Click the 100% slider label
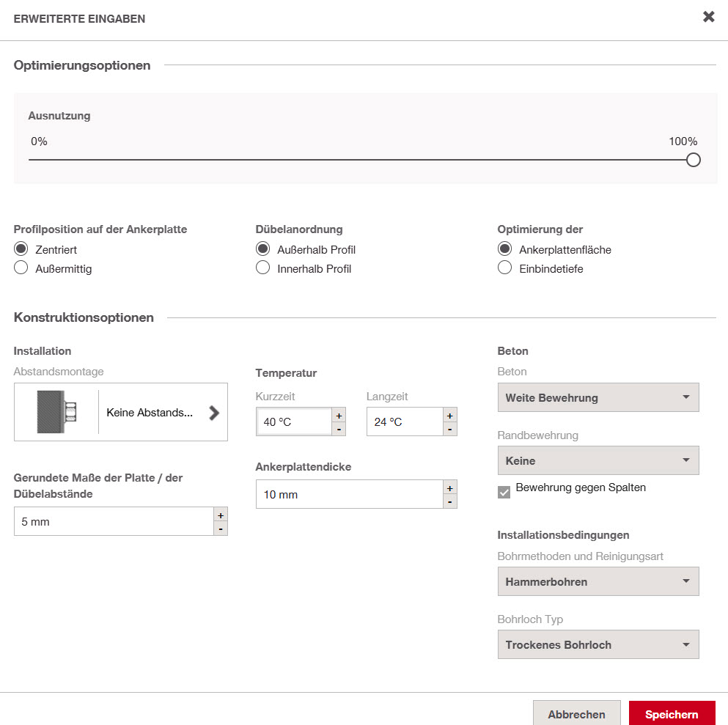Image resolution: width=728 pixels, height=725 pixels. click(683, 141)
